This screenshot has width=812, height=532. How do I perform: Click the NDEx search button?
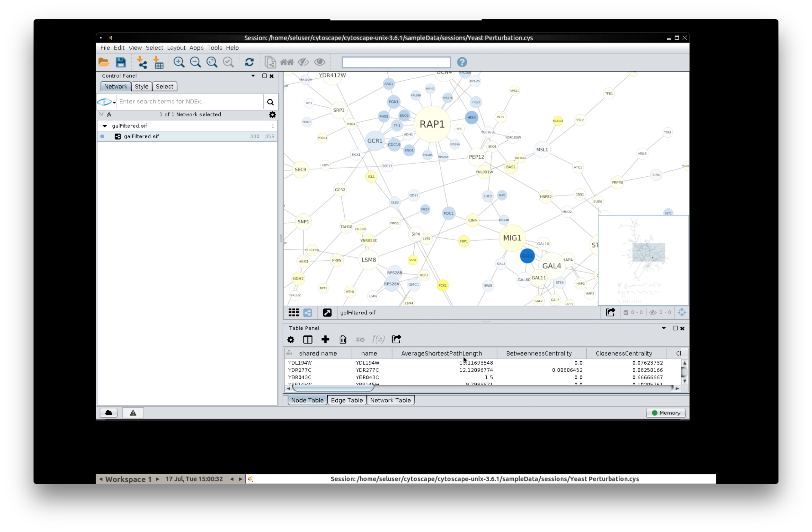(x=270, y=101)
